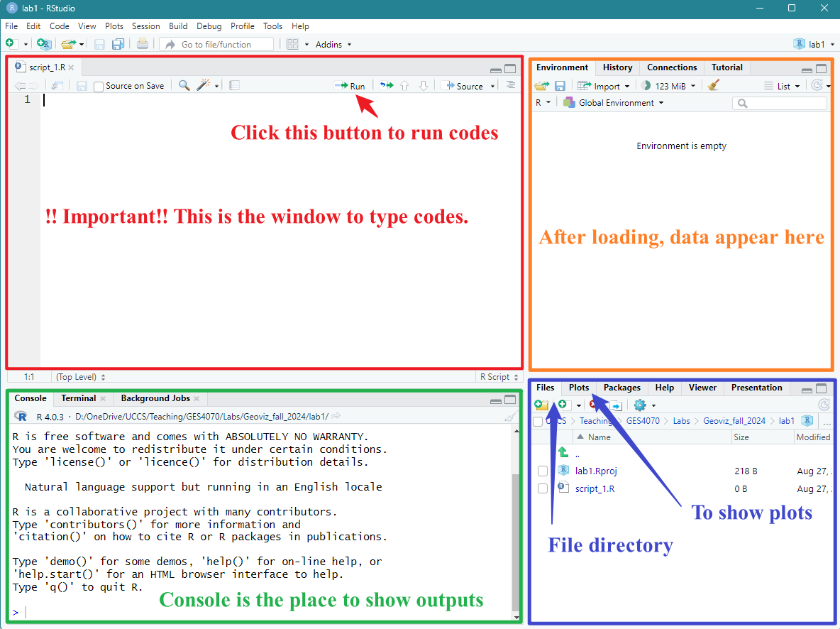Click the console vertical scrollbar
Image resolution: width=840 pixels, height=629 pixels.
click(516, 542)
